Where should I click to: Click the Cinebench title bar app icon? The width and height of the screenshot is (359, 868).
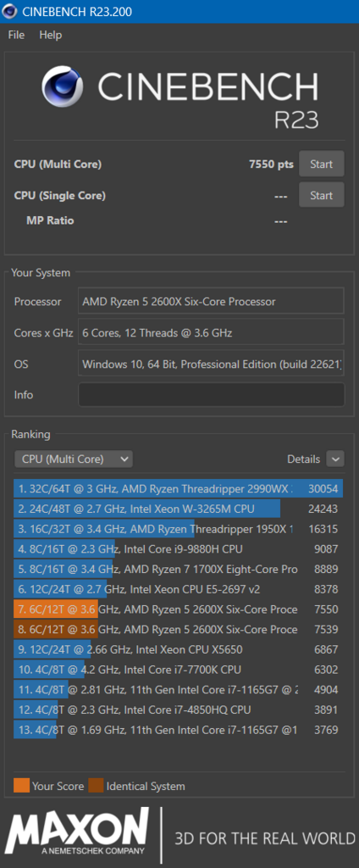[x=10, y=11]
